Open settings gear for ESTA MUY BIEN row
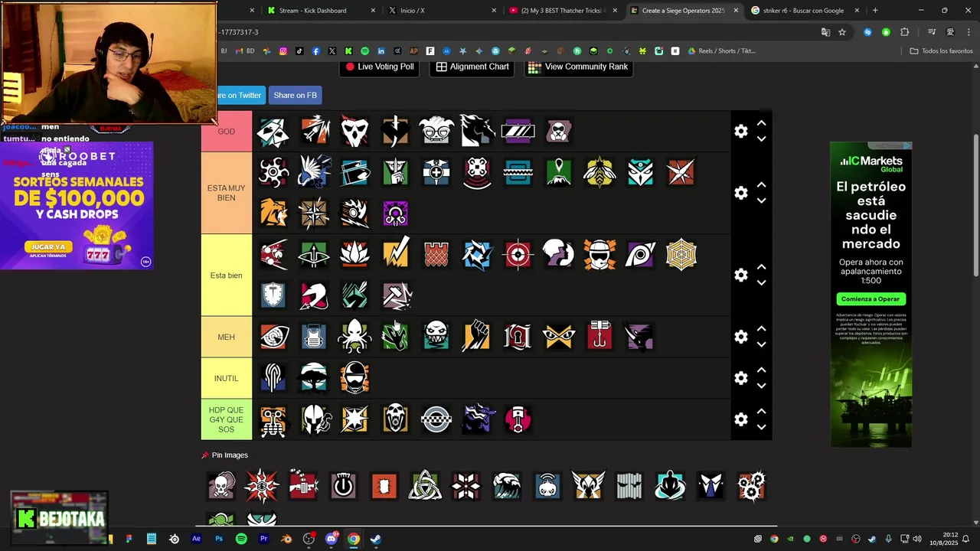The height and width of the screenshot is (551, 980). [741, 193]
